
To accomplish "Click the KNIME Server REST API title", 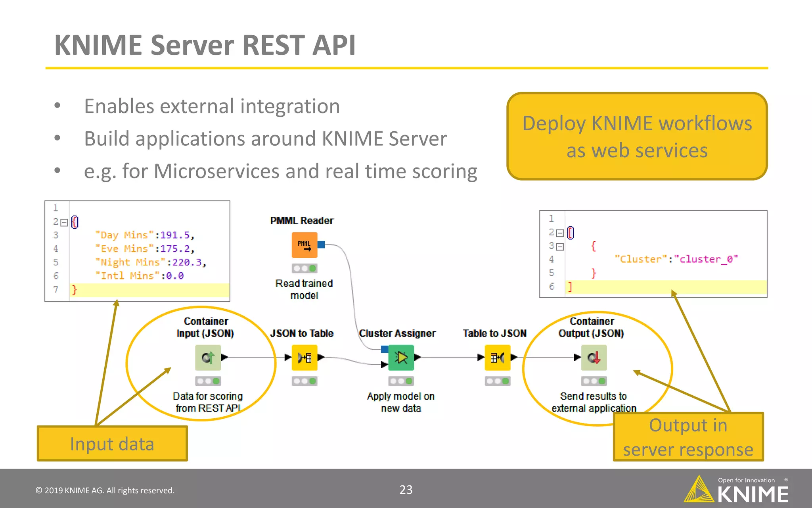I will (x=205, y=45).
